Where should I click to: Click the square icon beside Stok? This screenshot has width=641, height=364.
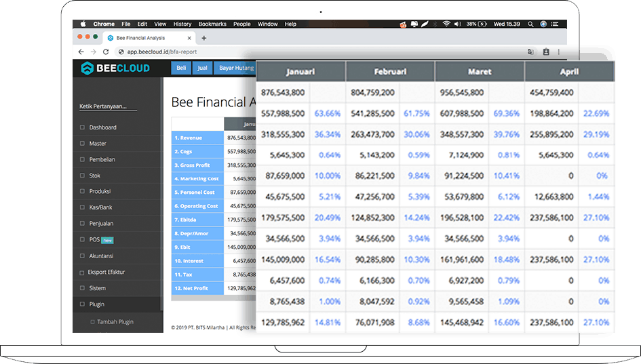(x=82, y=176)
